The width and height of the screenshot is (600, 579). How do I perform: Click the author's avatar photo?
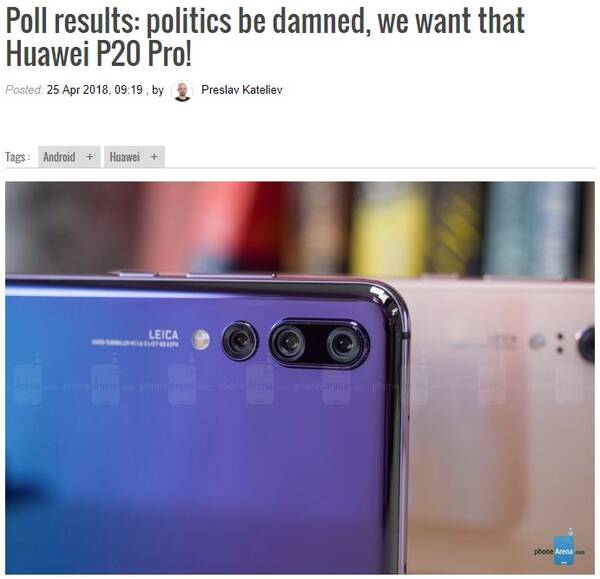pos(183,90)
